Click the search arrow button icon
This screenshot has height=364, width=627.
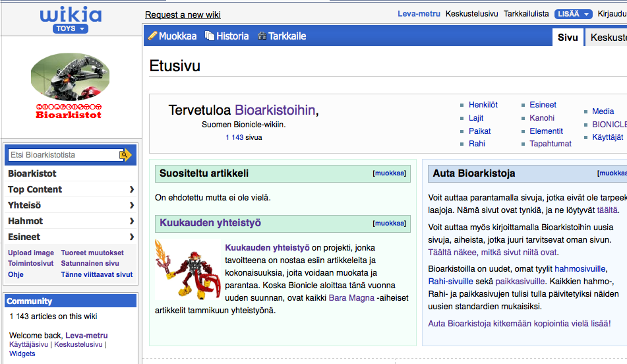(x=125, y=155)
